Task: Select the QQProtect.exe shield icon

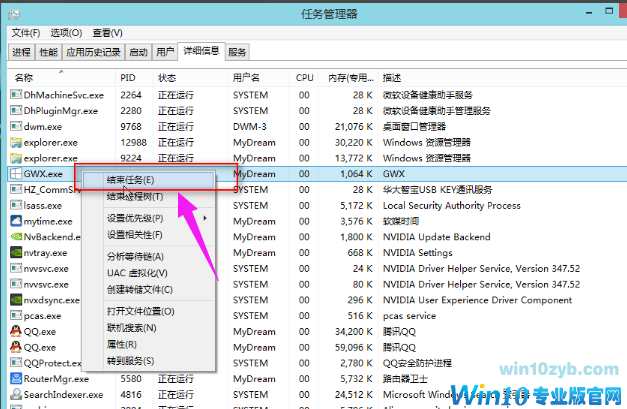Action: 15,363
